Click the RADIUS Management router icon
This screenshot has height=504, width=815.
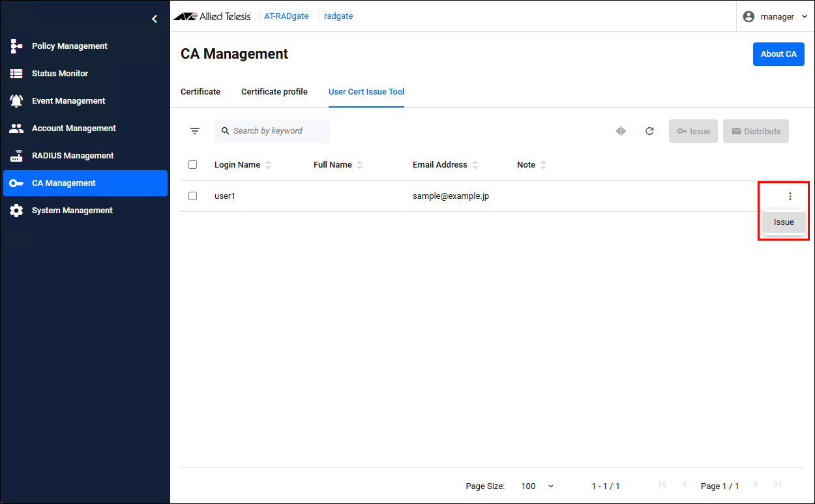pos(16,156)
